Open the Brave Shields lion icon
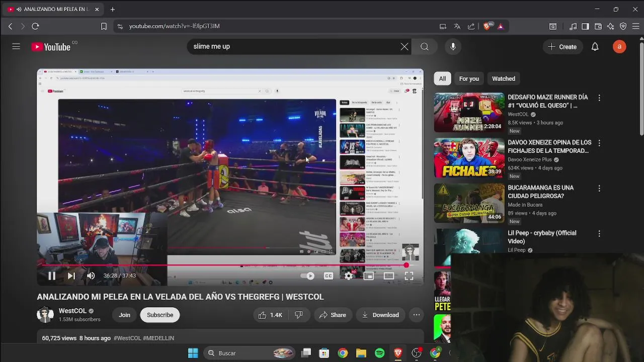644x362 pixels. [487, 26]
